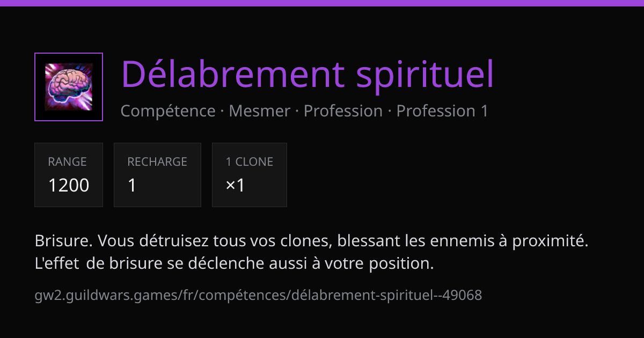Click the RECHARGE stat label
Viewport: 644px width, 338px height.
(x=157, y=161)
